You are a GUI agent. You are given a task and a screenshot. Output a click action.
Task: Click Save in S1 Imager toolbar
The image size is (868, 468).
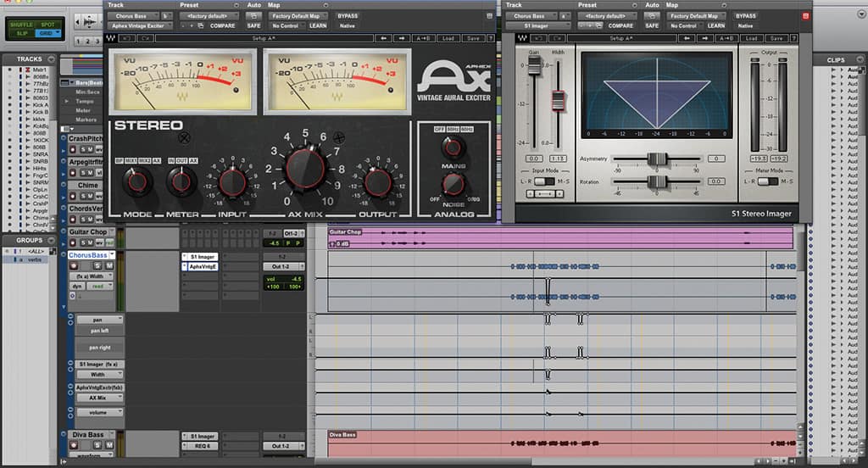pyautogui.click(x=776, y=38)
